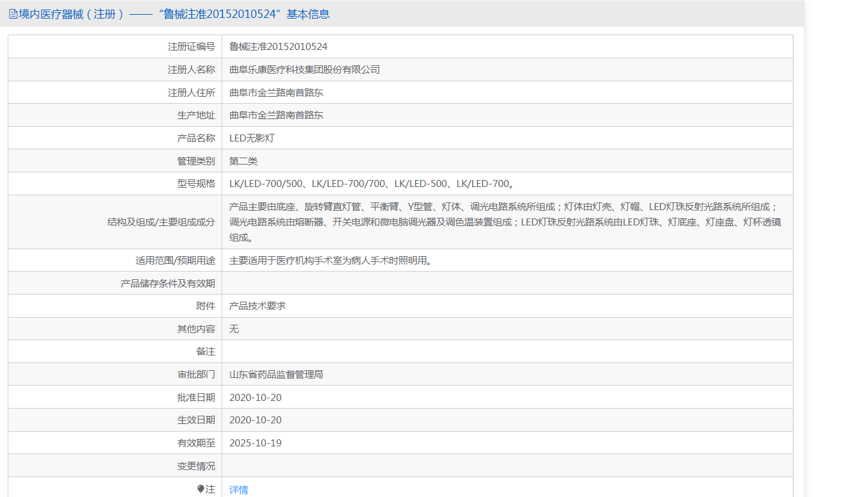
Task: Click the expiry date 2025-10-19
Action: 256,443
